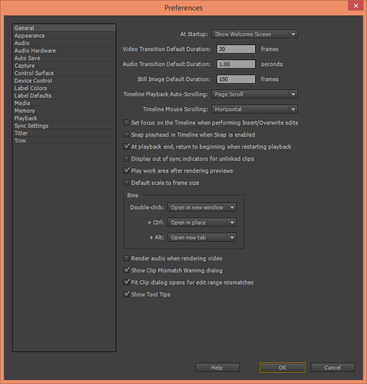Open the Device Control category
367x384 pixels.
tap(64, 81)
